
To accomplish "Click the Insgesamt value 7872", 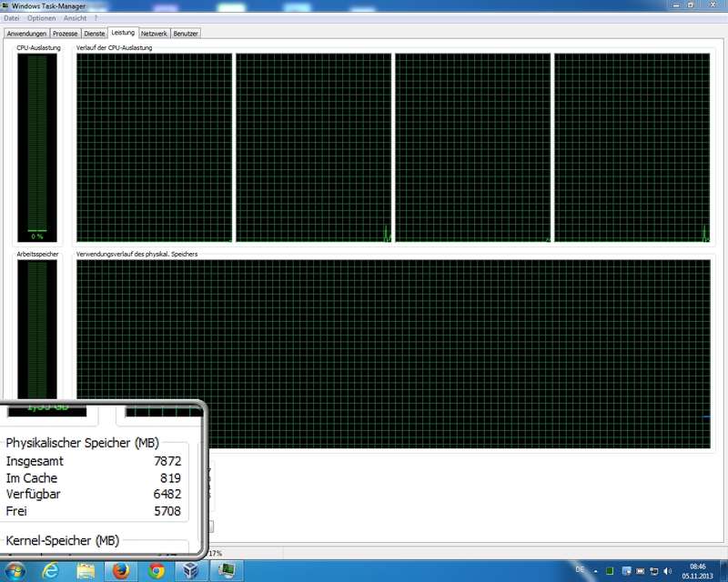I will pyautogui.click(x=167, y=461).
